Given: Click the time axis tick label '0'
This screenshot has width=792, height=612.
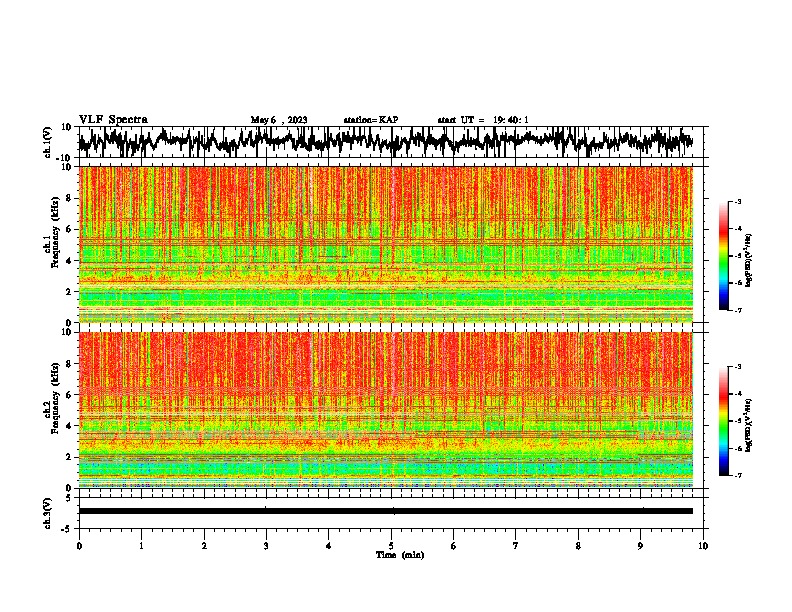Looking at the screenshot, I should pos(79,546).
